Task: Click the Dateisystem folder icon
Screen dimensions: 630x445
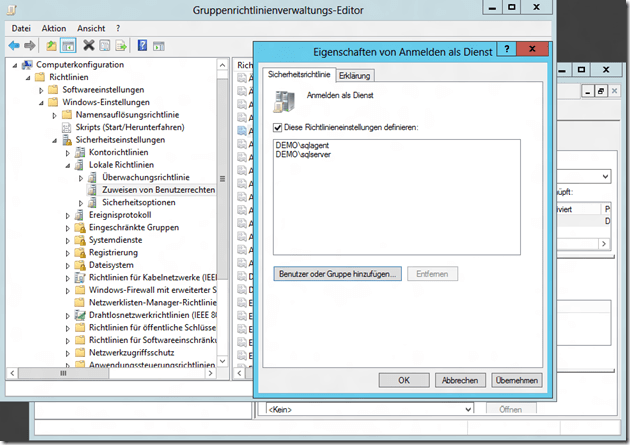Action: click(80, 265)
